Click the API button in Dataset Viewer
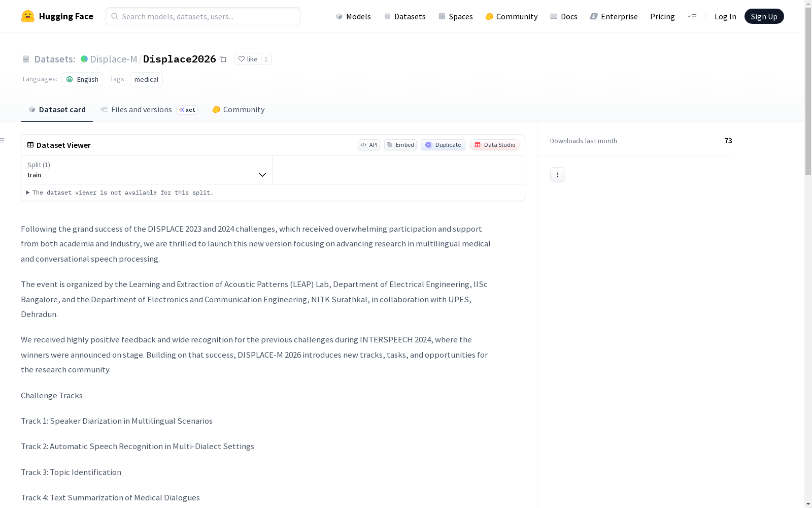812x508 pixels. [x=369, y=145]
